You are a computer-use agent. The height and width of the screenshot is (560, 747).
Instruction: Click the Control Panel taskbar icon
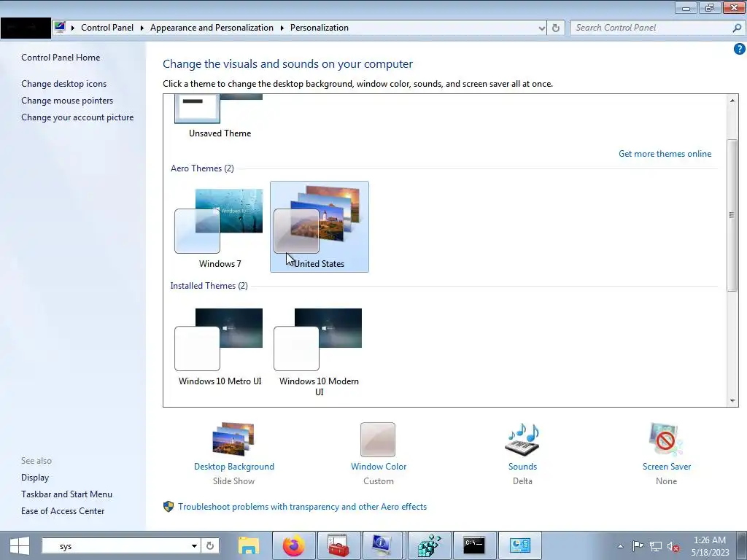(519, 545)
